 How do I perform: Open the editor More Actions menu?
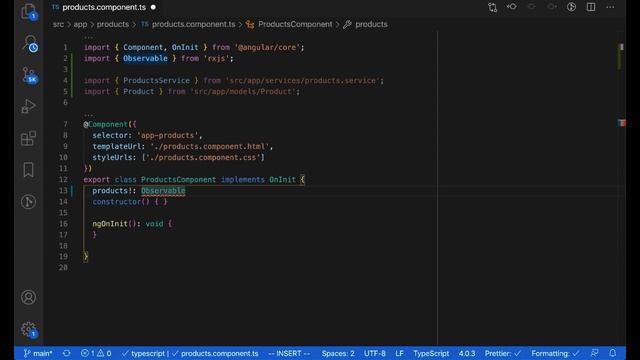coord(610,7)
